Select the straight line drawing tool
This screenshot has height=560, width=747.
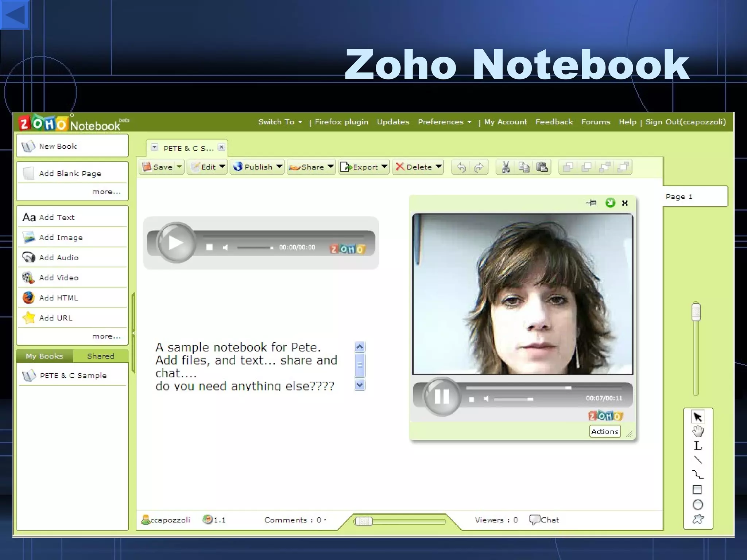click(698, 460)
